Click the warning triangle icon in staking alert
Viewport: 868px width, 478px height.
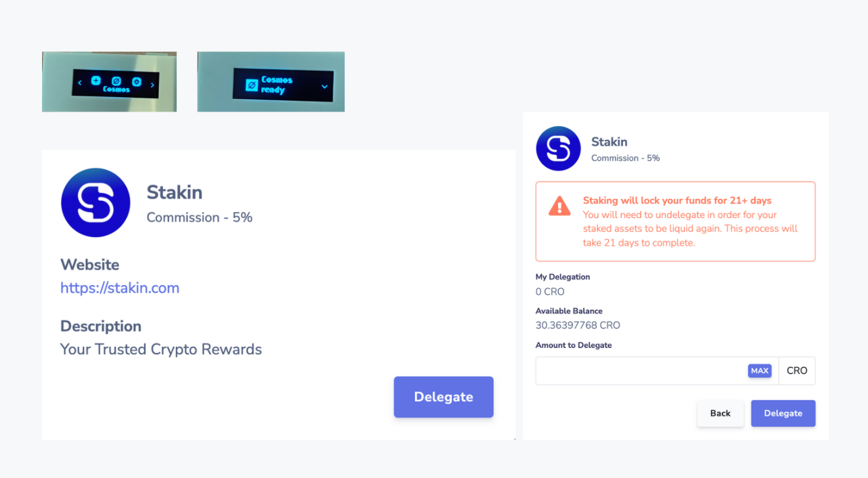559,206
